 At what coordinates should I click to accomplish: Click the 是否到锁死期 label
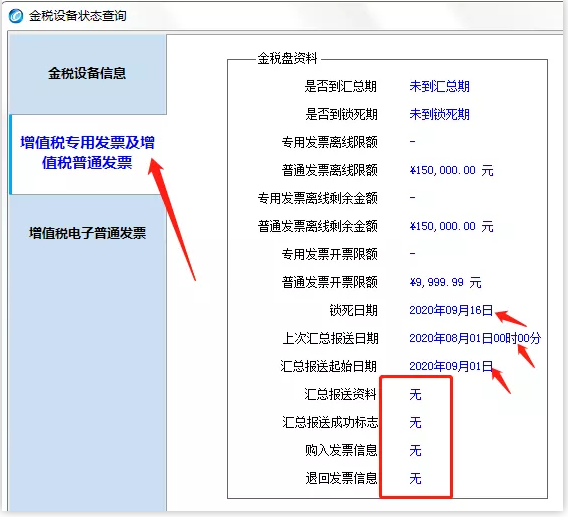pos(341,114)
